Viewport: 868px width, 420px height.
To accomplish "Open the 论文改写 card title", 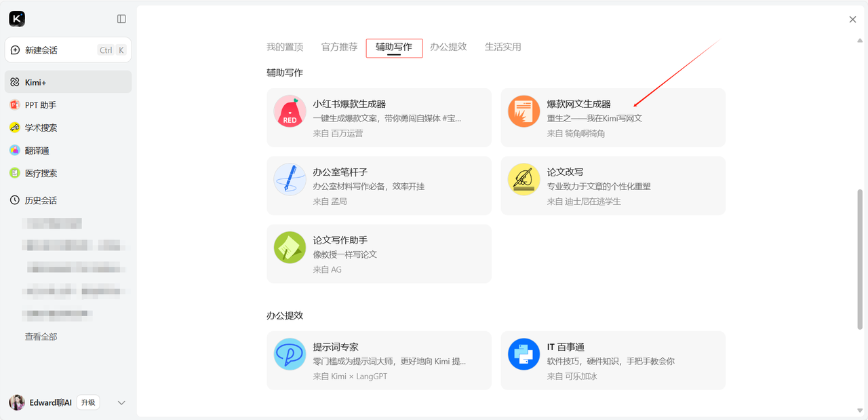I will (566, 172).
